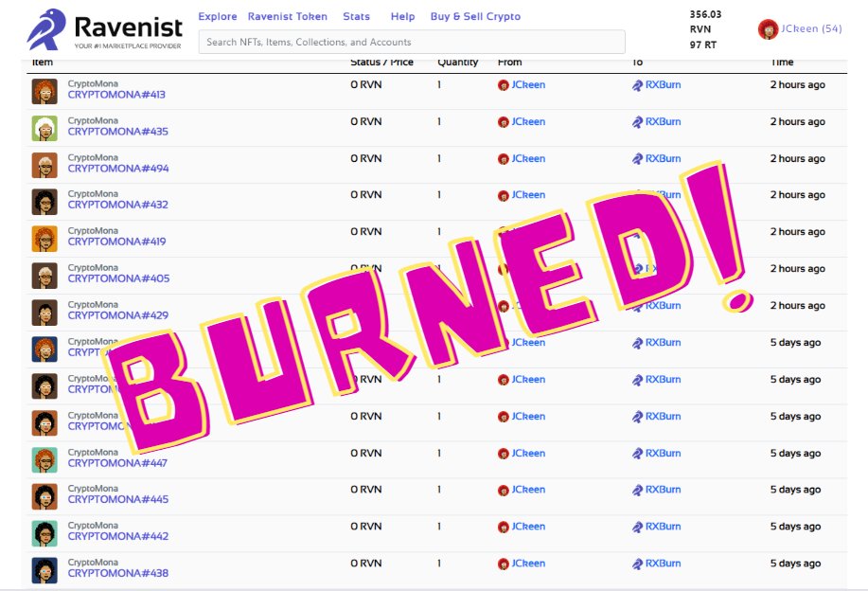Focus the NFT search field
The height and width of the screenshot is (591, 868).
pyautogui.click(x=412, y=42)
